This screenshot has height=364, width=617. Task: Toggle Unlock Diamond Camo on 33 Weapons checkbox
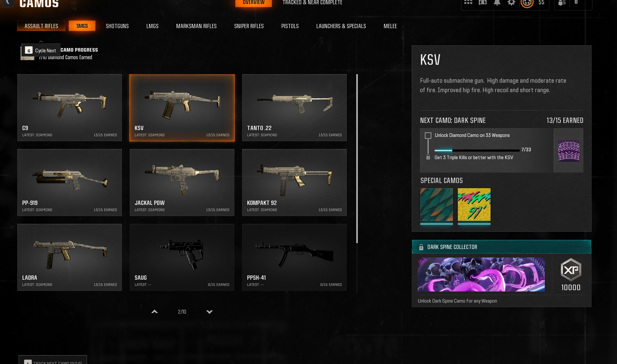pyautogui.click(x=428, y=135)
